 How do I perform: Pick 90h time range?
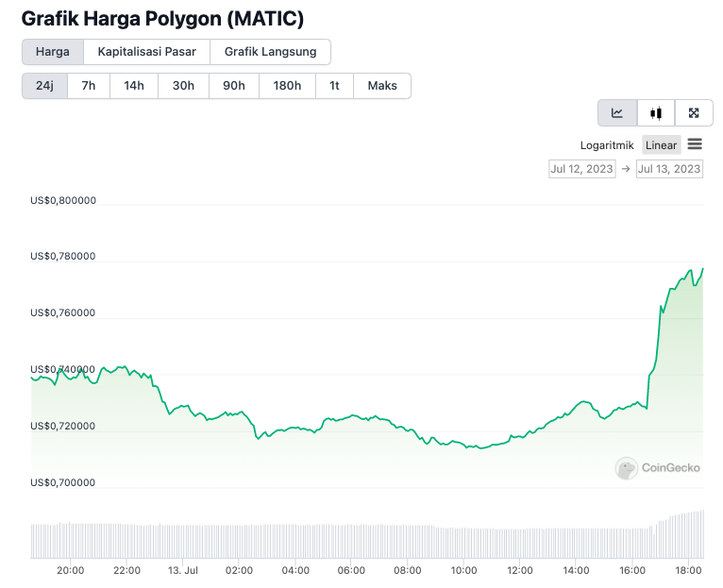(234, 86)
